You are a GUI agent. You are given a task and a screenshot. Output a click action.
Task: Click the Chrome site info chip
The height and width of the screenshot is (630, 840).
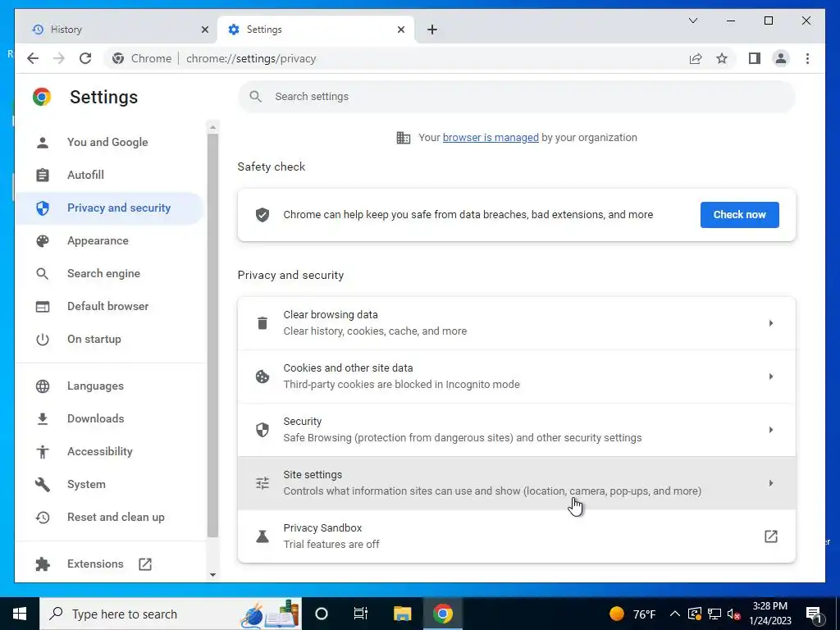click(142, 58)
